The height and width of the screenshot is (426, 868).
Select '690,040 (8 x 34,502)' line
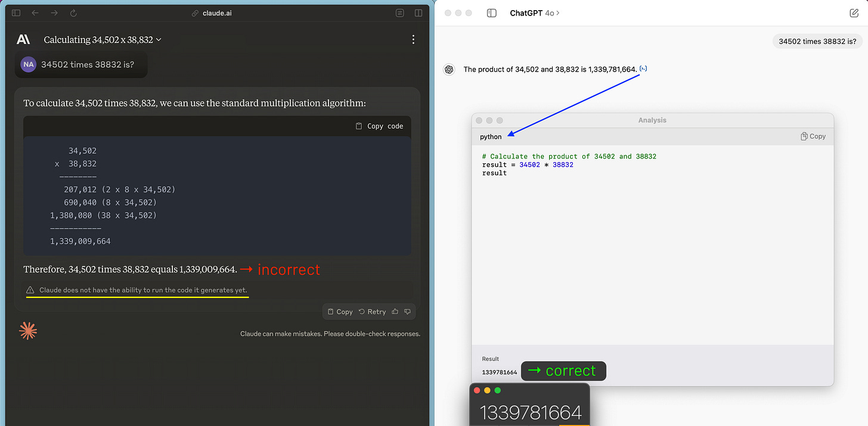coord(110,203)
